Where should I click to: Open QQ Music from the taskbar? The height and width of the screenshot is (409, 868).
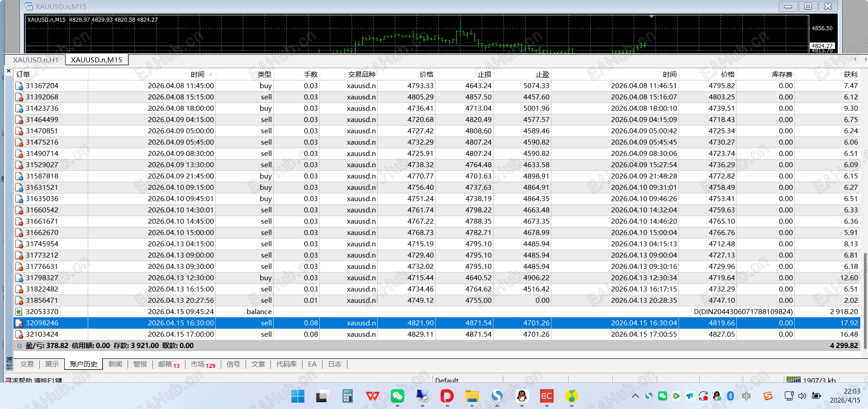point(571,396)
